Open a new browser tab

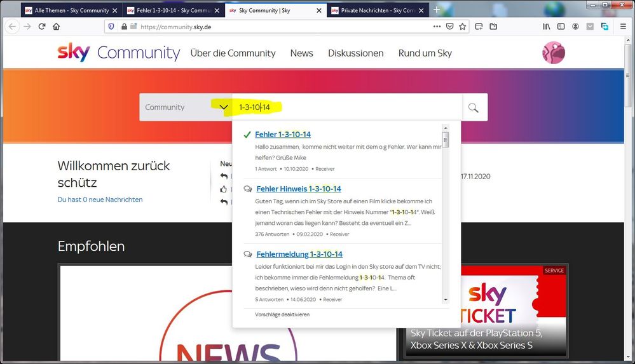(x=437, y=10)
